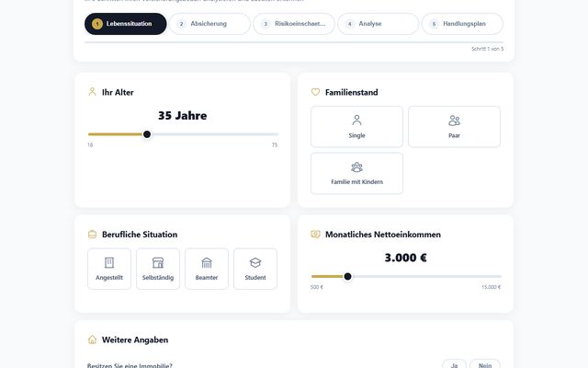Screen dimensions: 588x368
Task: Switch to the Absicherung step
Action: (209, 24)
